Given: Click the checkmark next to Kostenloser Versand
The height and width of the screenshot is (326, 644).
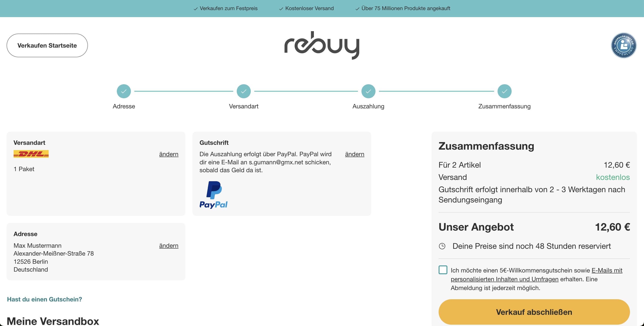Looking at the screenshot, I should 281,8.
